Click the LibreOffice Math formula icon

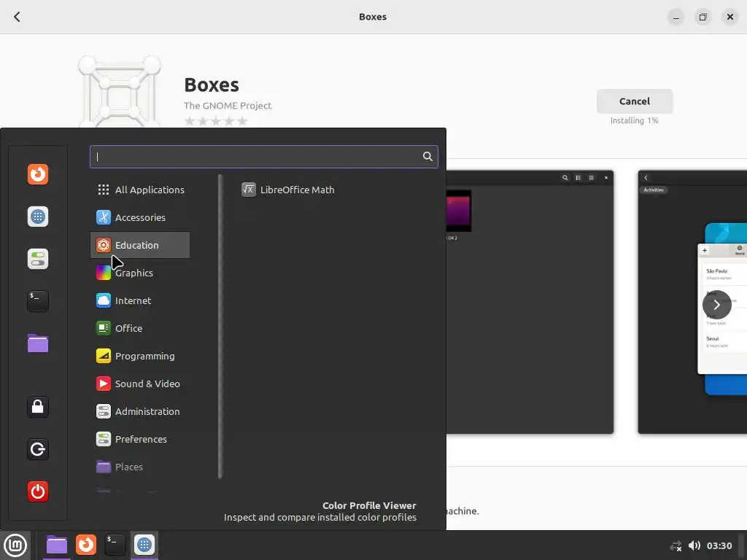[x=248, y=190]
